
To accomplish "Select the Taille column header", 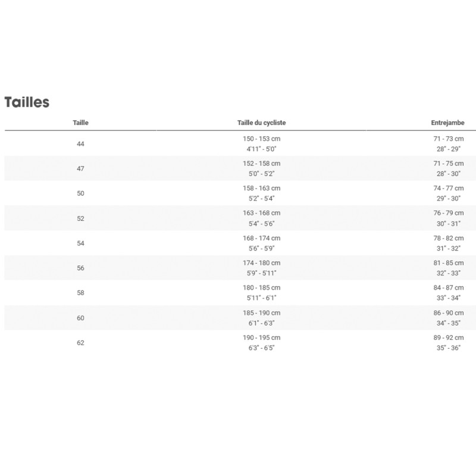I will pos(81,123).
